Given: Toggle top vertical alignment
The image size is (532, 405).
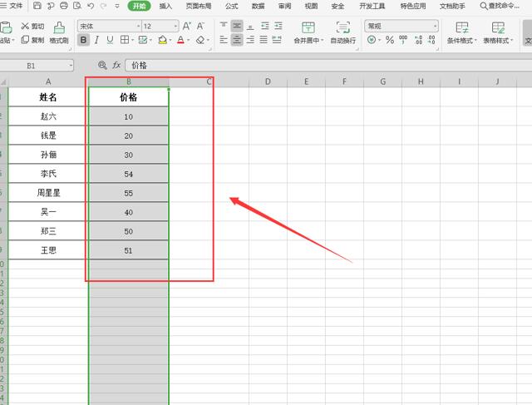Looking at the screenshot, I should 224,26.
